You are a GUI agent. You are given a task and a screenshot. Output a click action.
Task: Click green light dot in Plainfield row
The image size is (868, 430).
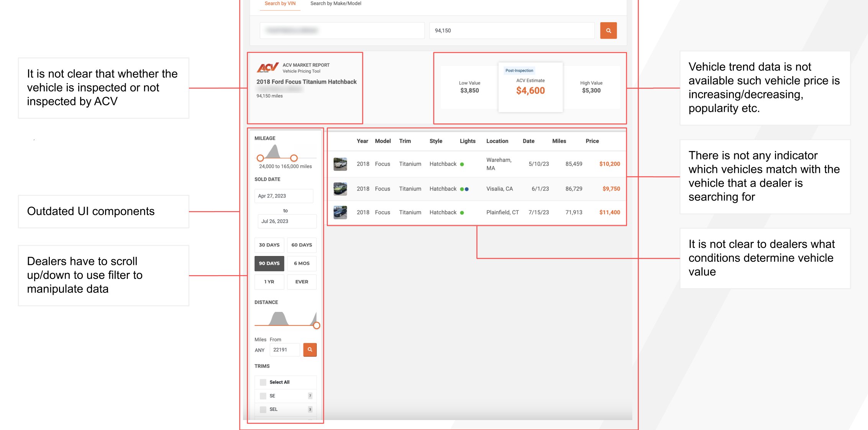[x=462, y=212]
